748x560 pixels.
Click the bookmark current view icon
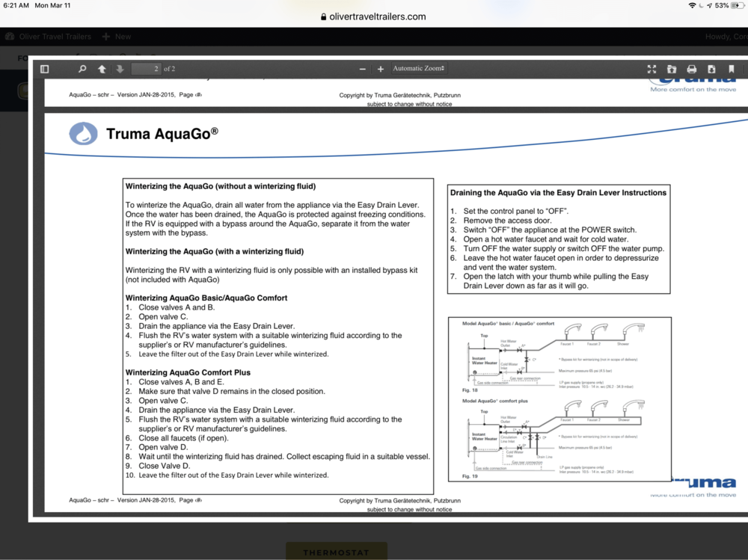point(732,69)
